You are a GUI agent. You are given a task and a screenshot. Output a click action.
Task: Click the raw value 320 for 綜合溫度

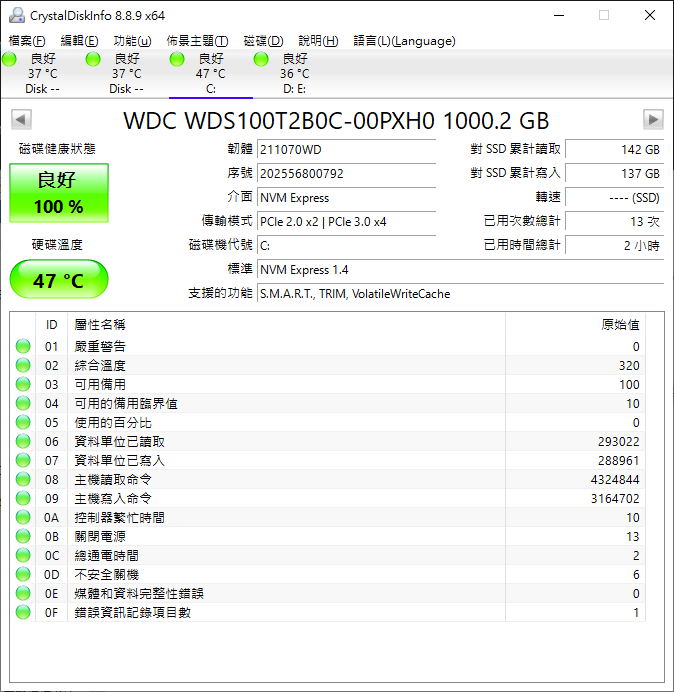point(629,365)
